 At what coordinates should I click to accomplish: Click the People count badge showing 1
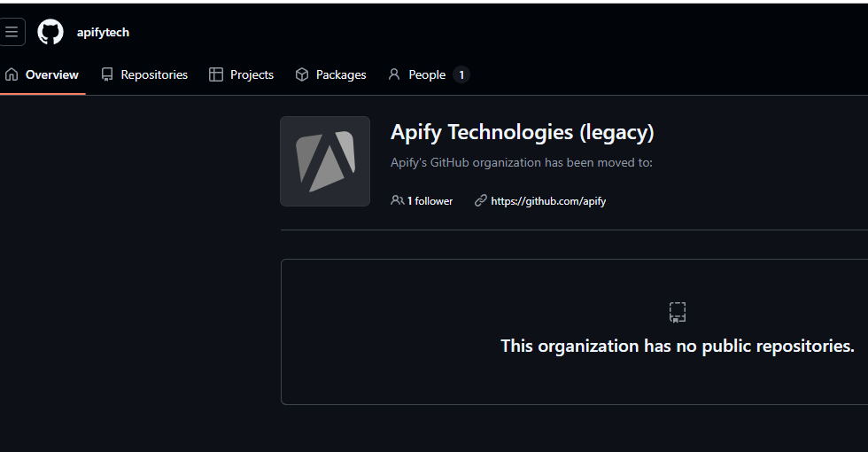(x=461, y=74)
